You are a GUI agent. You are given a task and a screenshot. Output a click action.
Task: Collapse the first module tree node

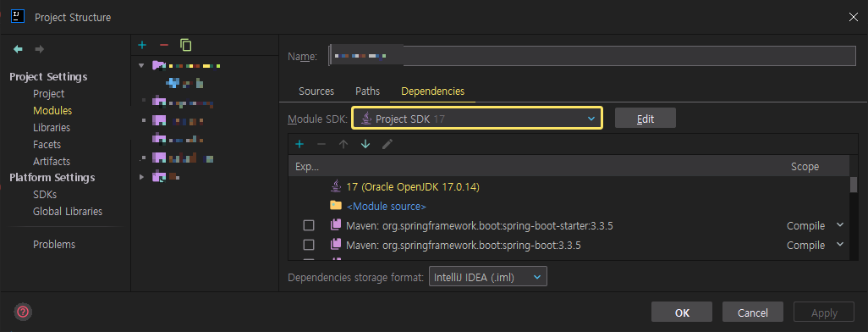pyautogui.click(x=141, y=65)
